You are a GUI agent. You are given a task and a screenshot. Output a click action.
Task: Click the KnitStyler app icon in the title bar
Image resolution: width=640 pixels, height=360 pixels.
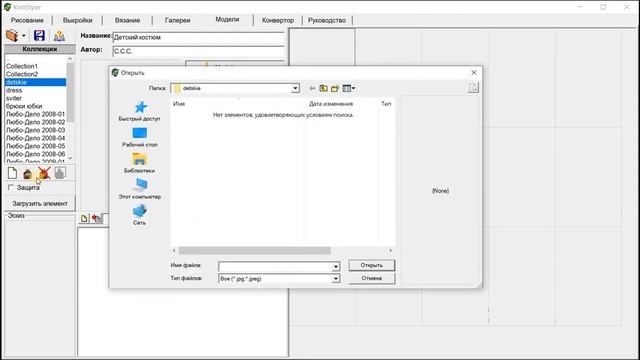7,7
